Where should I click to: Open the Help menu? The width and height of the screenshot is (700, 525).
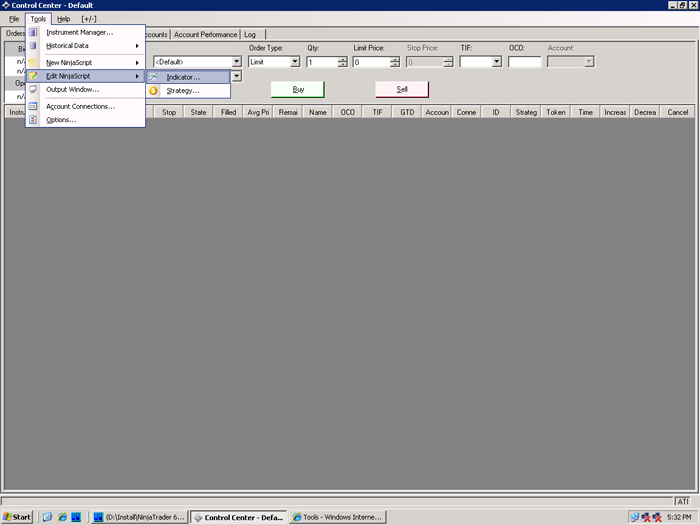(63, 19)
